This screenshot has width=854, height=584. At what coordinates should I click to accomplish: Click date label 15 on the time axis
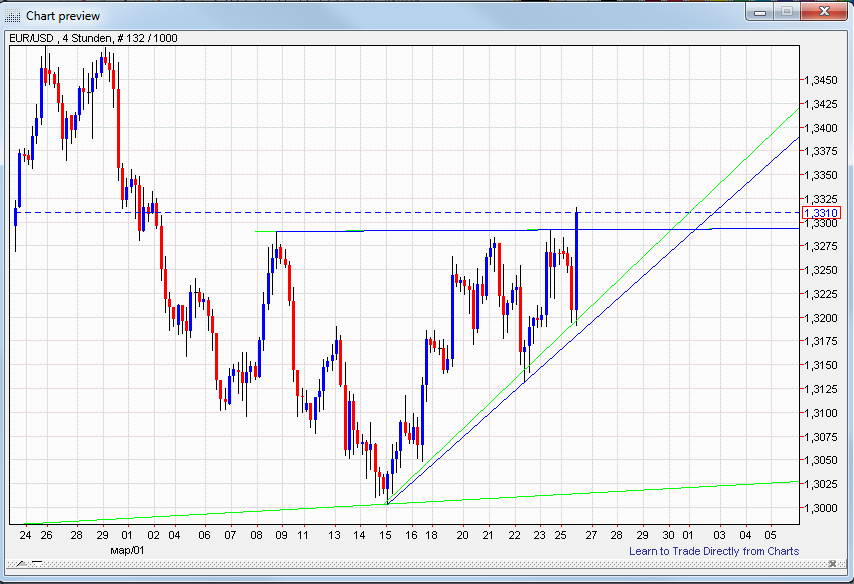tap(386, 536)
